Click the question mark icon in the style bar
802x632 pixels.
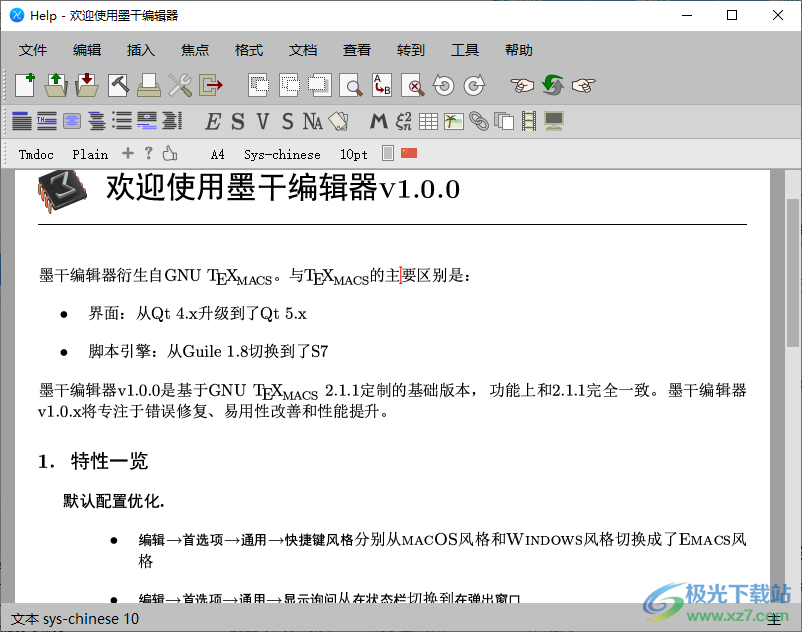click(148, 153)
